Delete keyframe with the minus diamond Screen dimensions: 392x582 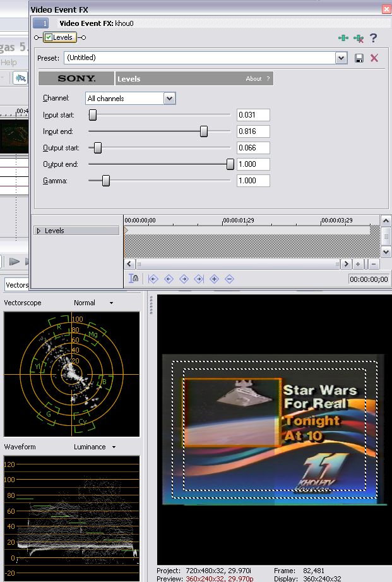click(230, 279)
